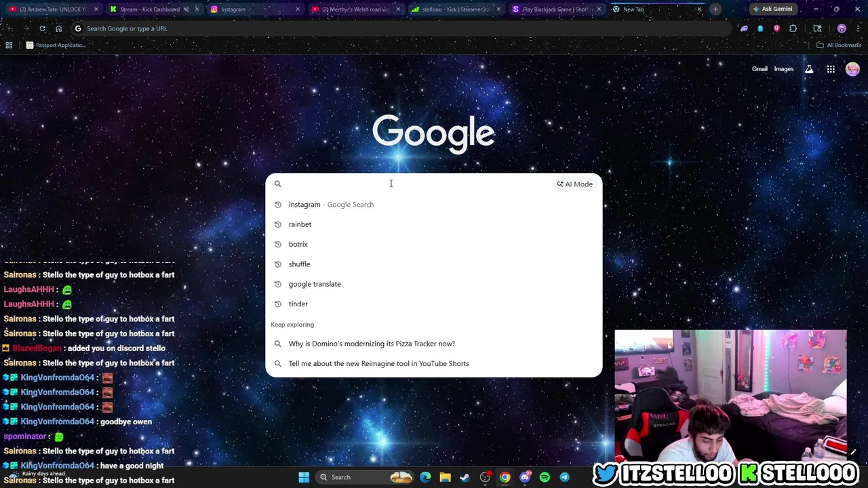868x488 pixels.
Task: Open Spotify from taskbar
Action: pos(545,477)
